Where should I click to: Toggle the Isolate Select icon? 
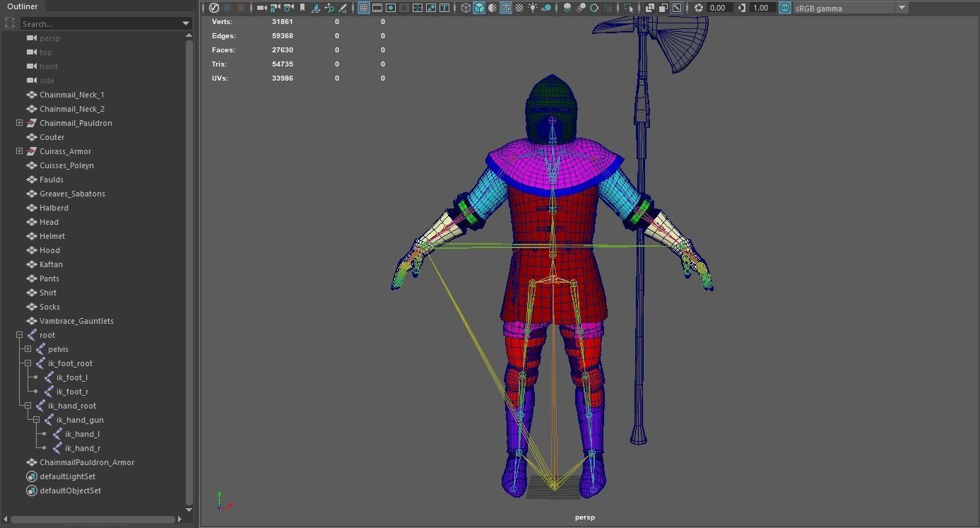click(628, 8)
